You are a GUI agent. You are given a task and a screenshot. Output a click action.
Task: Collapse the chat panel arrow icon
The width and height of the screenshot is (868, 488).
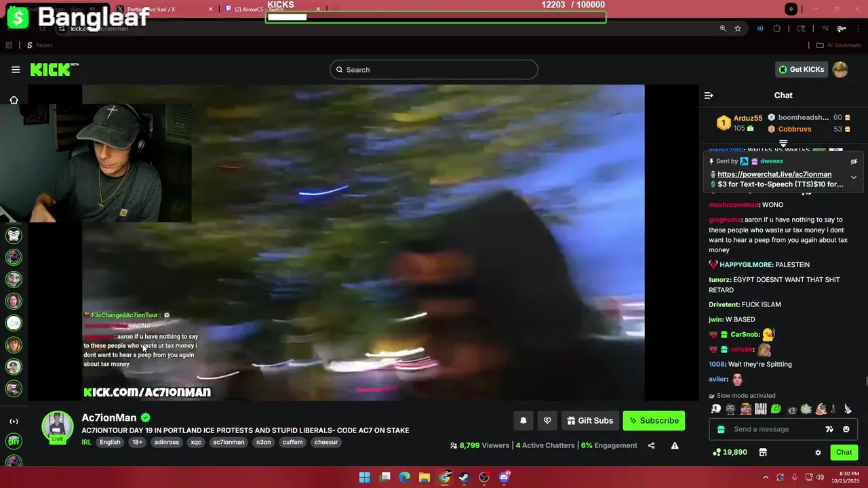(709, 96)
